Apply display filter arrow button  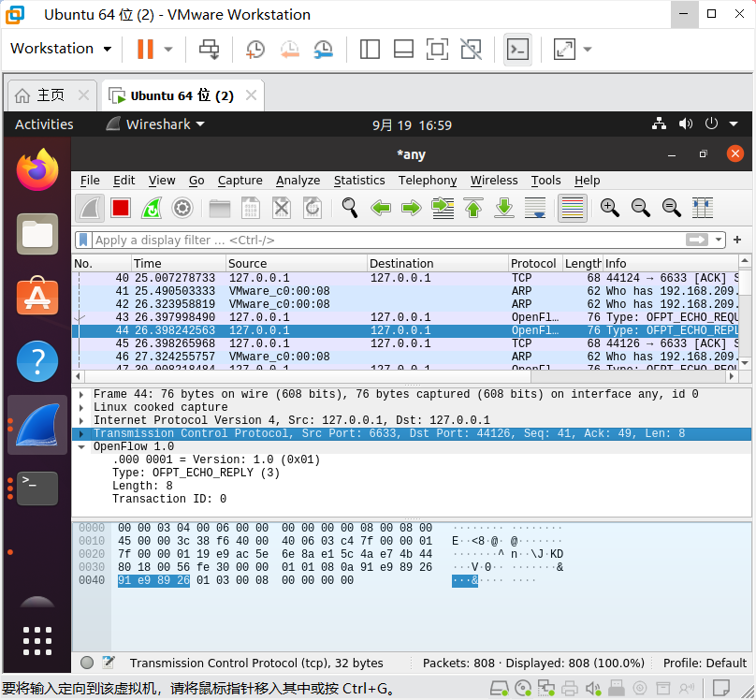(x=697, y=240)
